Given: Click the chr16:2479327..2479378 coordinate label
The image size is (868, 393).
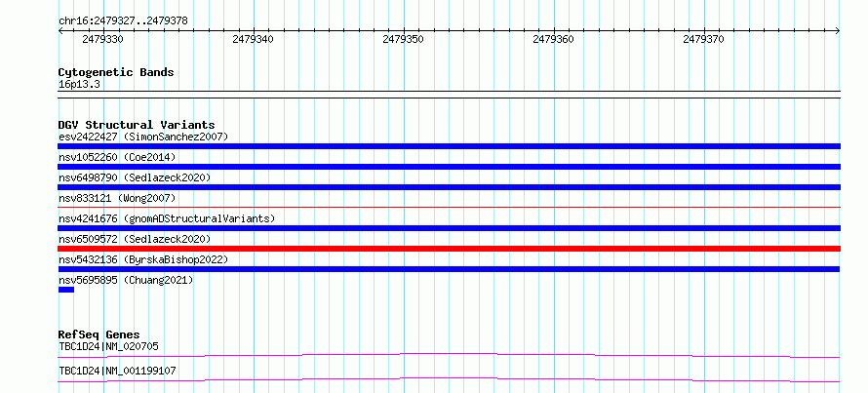Looking at the screenshot, I should 123,21.
